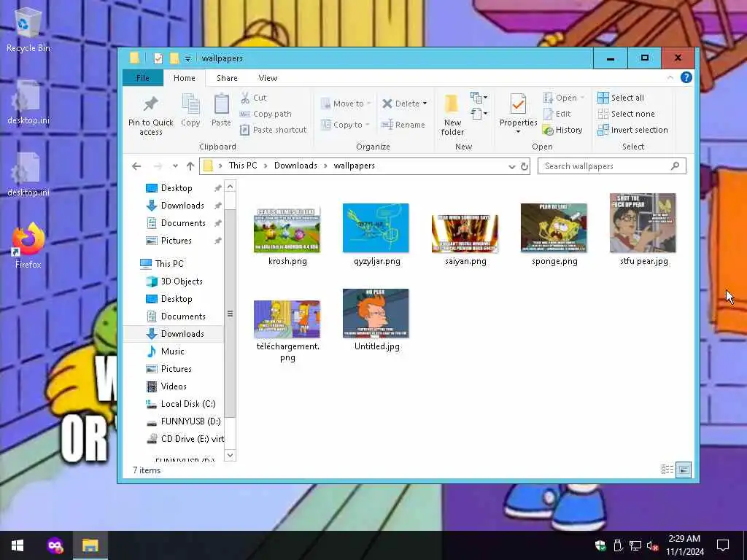Click Select none

pyautogui.click(x=626, y=114)
